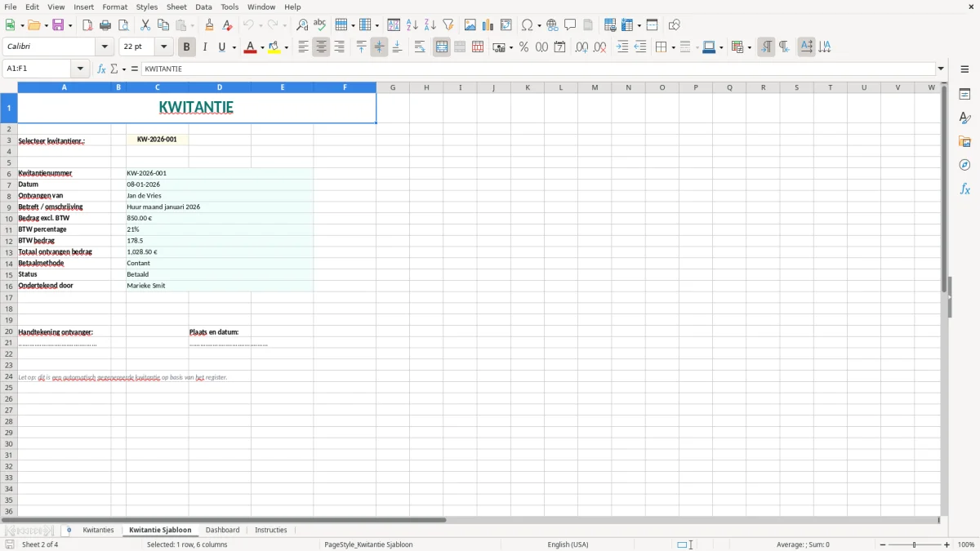Expand the Font Size dropdown
This screenshot has height=551, width=980.
[x=163, y=47]
